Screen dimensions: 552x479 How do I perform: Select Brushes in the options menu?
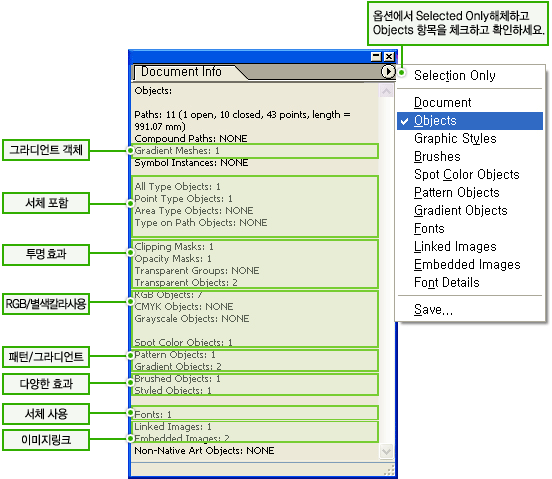437,157
